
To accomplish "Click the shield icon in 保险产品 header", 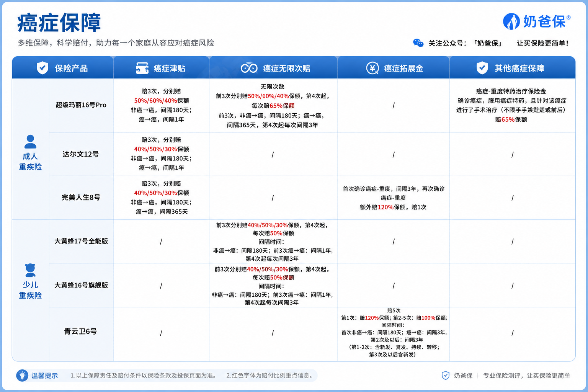I will click(x=42, y=68).
